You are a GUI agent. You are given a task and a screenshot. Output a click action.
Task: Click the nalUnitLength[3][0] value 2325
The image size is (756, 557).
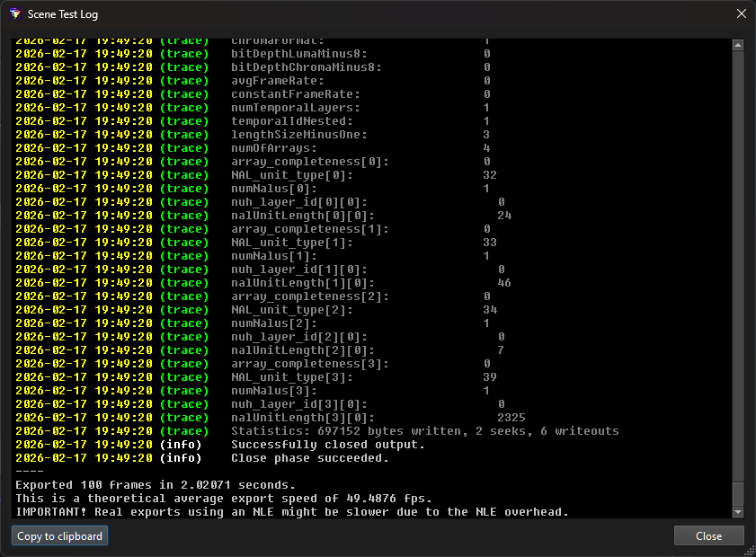pos(511,418)
